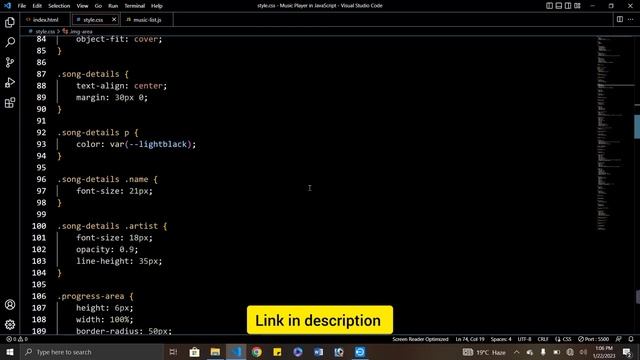Open Task View on the taskbar
Viewport: 640px width, 360px height.
click(173, 352)
